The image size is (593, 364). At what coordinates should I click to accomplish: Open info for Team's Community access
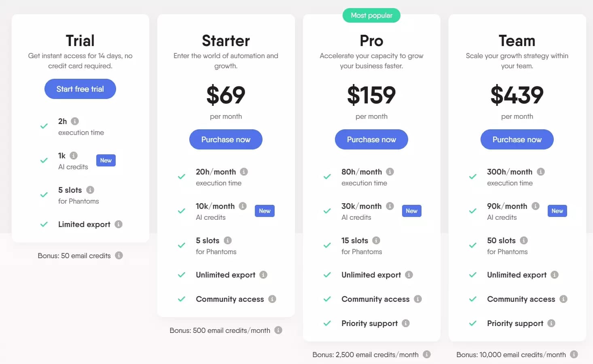pyautogui.click(x=563, y=299)
